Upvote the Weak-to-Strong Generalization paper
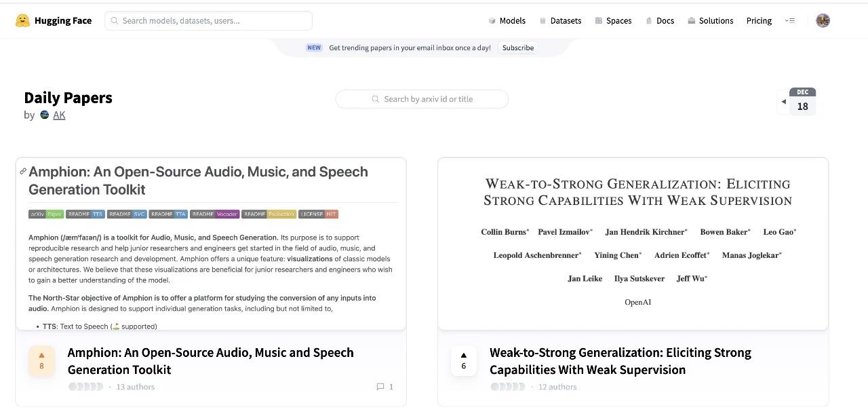Screen dimensions: 868x416 464,360
